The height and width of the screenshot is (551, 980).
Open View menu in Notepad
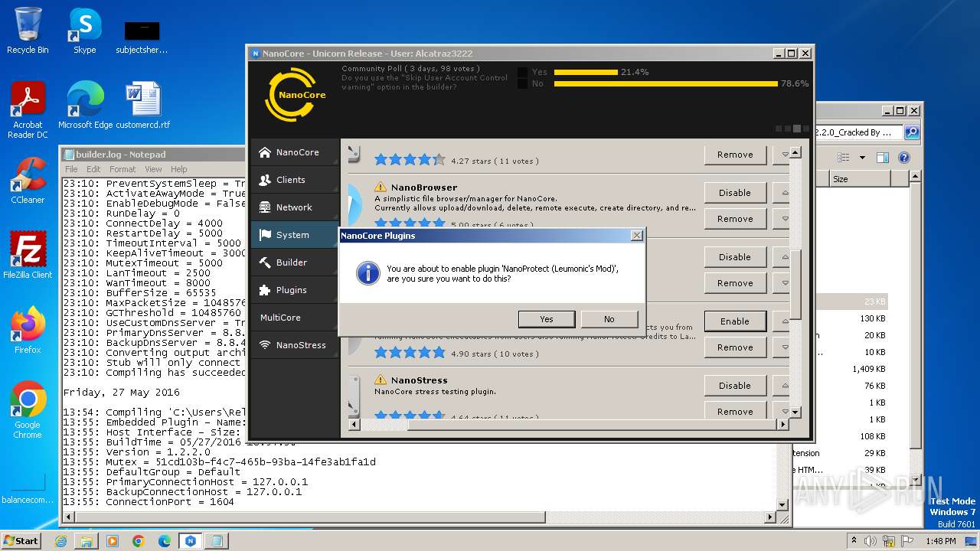pos(154,169)
